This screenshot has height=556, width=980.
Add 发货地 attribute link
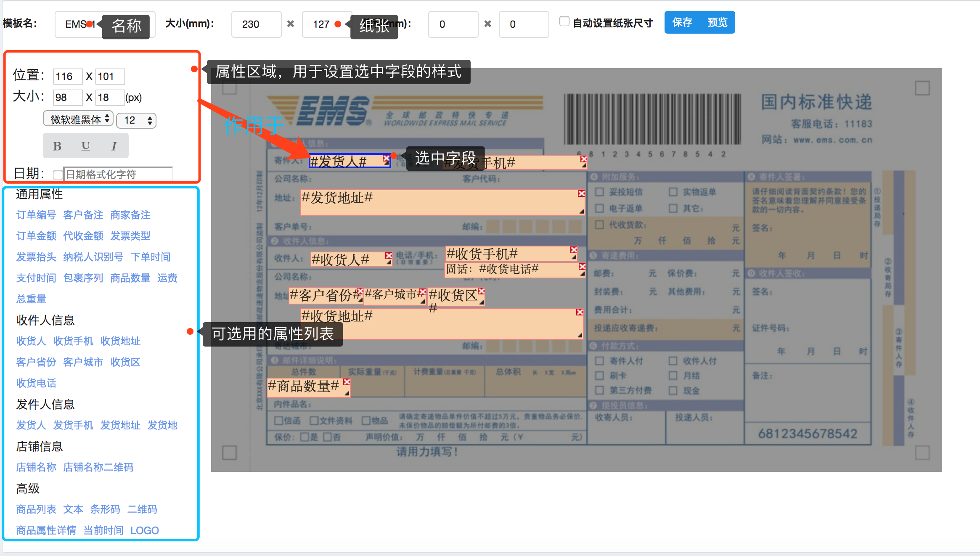pyautogui.click(x=162, y=425)
